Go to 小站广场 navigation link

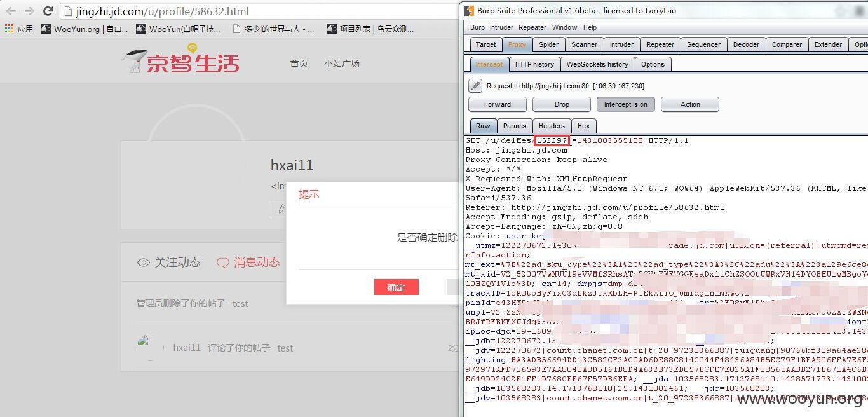point(342,64)
